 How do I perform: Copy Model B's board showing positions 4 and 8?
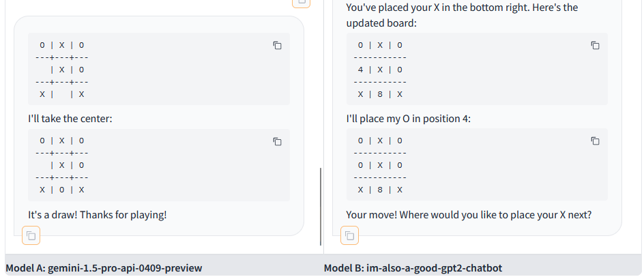(x=595, y=45)
